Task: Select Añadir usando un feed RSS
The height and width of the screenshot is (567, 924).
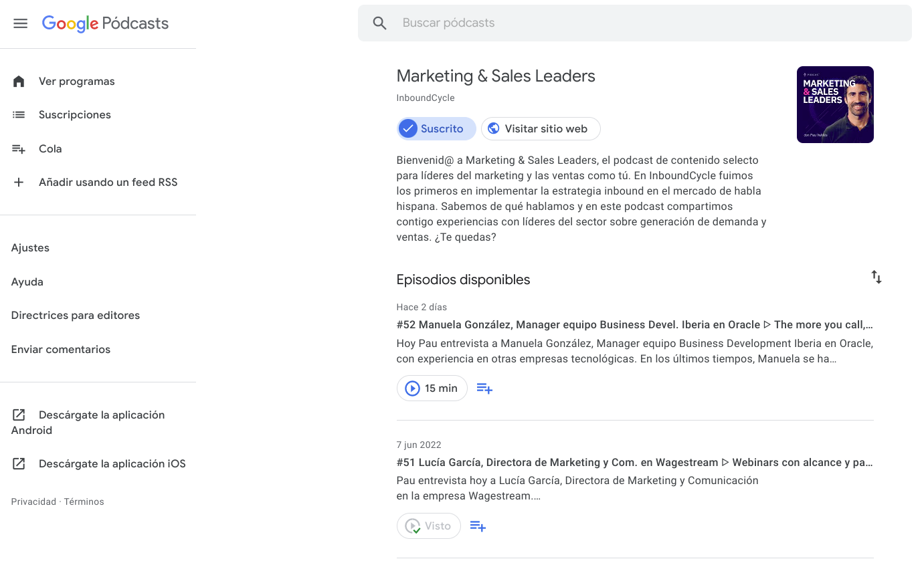Action: click(x=108, y=183)
